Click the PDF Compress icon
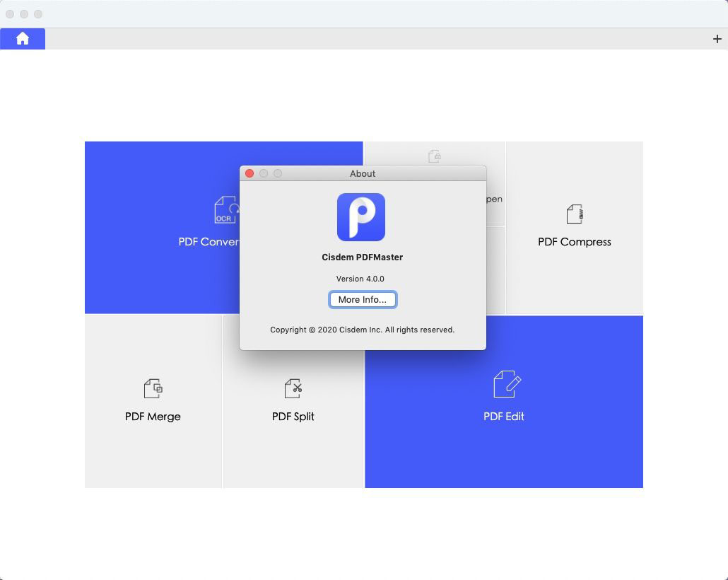The width and height of the screenshot is (728, 580). click(575, 214)
